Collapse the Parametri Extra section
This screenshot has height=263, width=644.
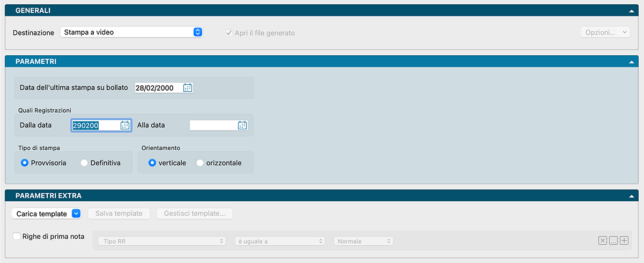click(632, 196)
